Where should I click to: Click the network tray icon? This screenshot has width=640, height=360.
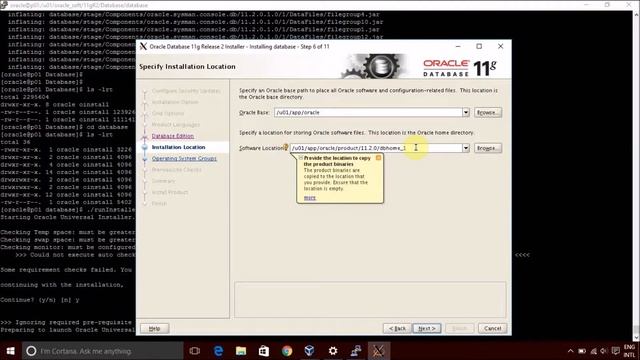click(x=593, y=351)
